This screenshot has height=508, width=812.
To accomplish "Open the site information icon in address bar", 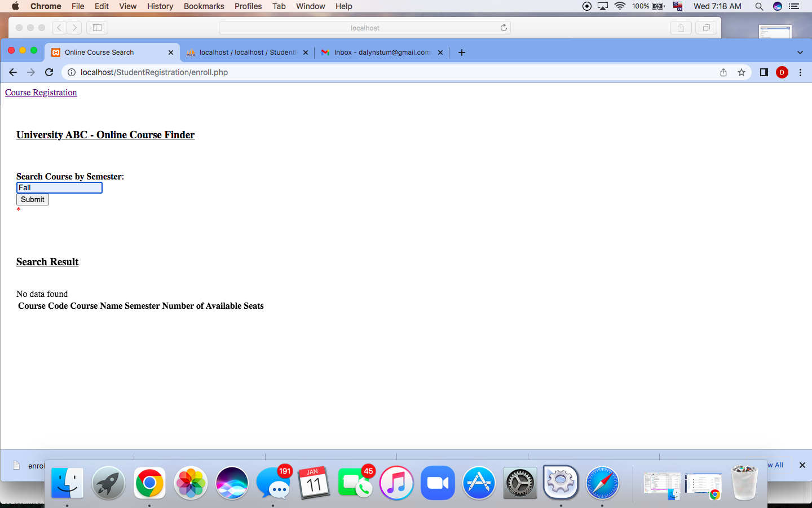I will [x=71, y=72].
